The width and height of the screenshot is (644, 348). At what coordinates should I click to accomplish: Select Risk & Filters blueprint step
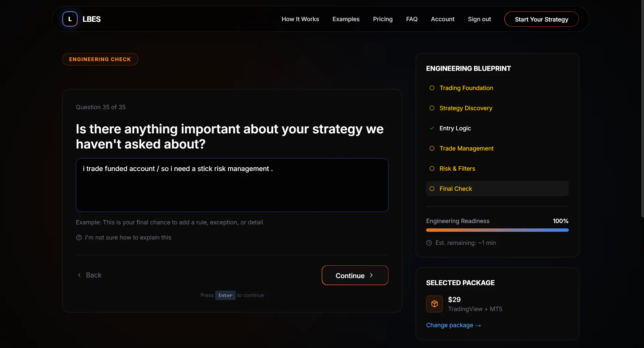pyautogui.click(x=457, y=169)
